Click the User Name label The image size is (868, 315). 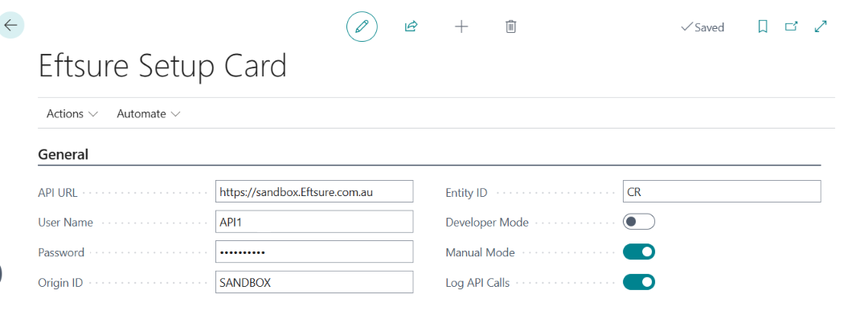[65, 223]
